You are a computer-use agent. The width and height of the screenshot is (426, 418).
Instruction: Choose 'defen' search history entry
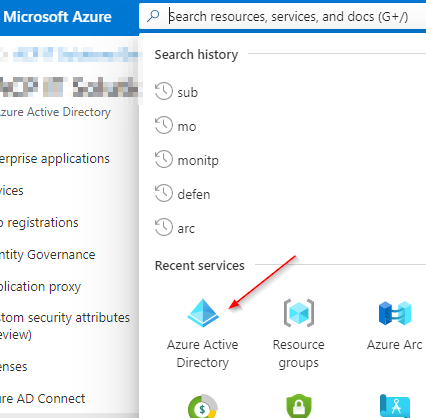coord(194,194)
